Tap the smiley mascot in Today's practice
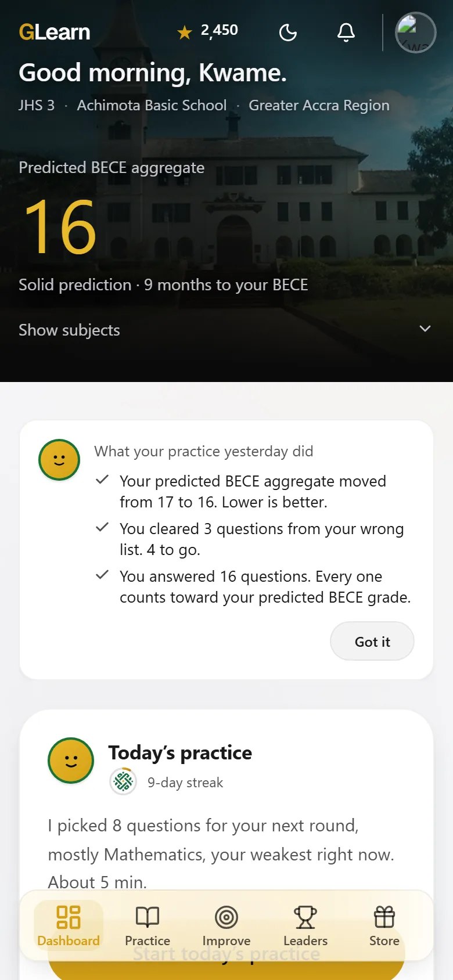The width and height of the screenshot is (453, 980). tap(71, 761)
